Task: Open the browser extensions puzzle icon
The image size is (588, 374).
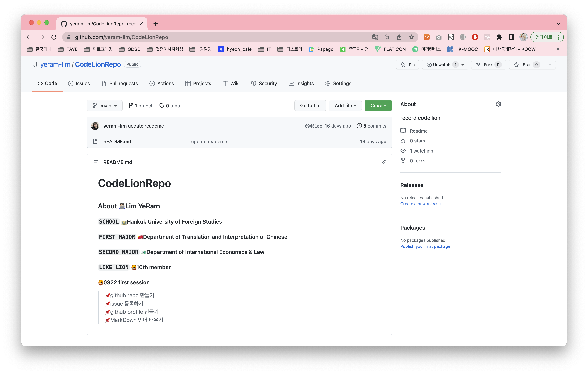Action: tap(499, 37)
